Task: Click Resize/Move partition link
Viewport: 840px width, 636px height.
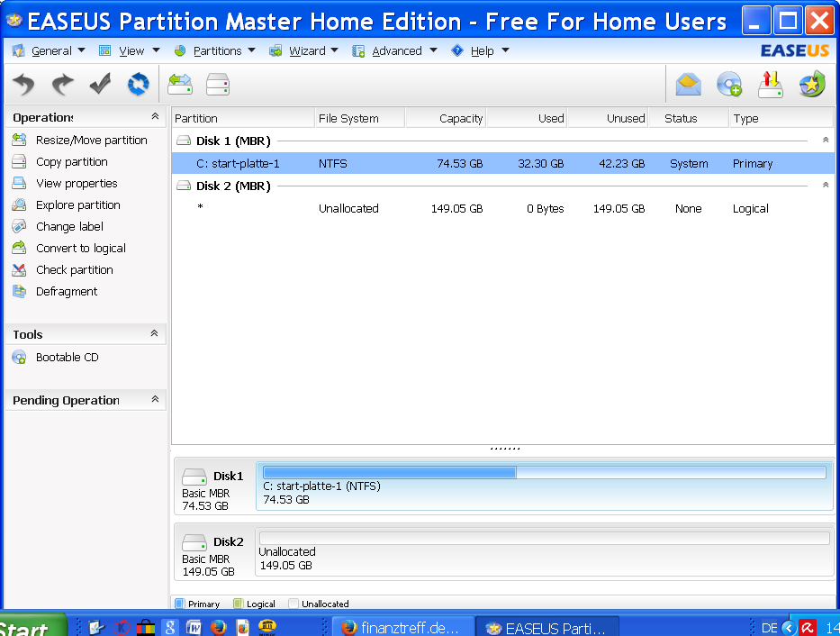Action: coord(92,140)
